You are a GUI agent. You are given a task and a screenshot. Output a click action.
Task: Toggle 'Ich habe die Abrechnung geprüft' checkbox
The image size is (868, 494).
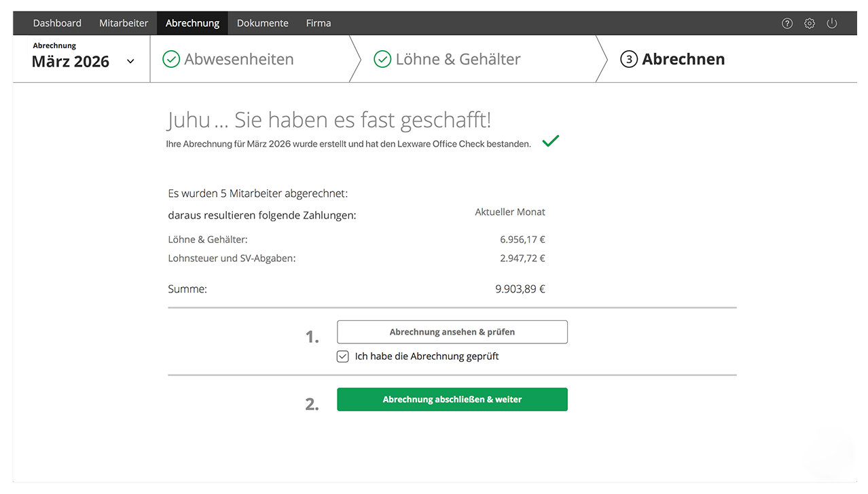[x=343, y=356]
